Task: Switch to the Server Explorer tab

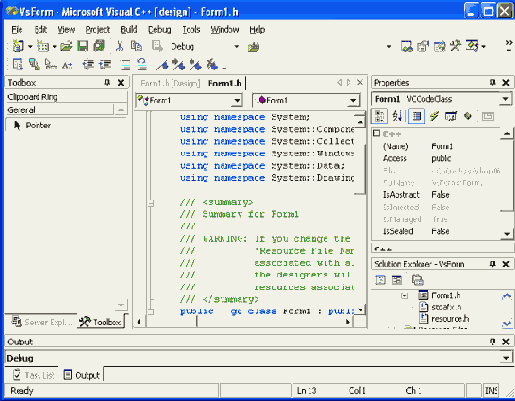Action: click(41, 322)
